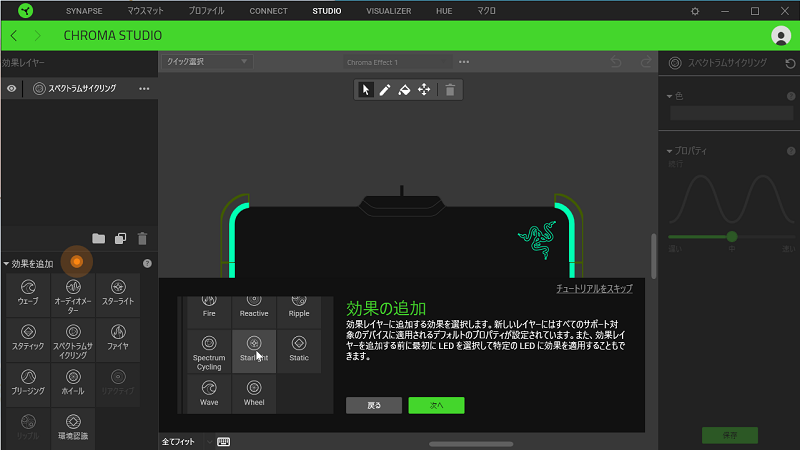Click the Chroma Effect 1 name field
This screenshot has width=800, height=450.
point(397,62)
